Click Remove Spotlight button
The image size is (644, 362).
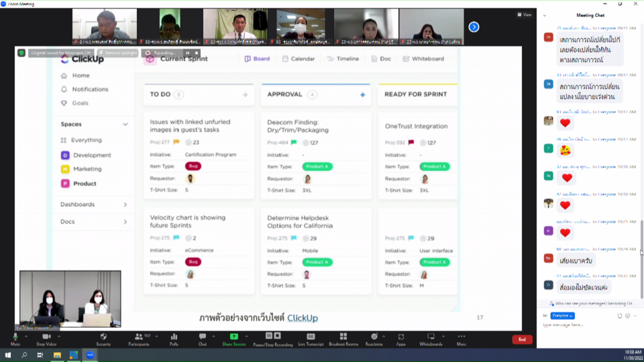119,52
